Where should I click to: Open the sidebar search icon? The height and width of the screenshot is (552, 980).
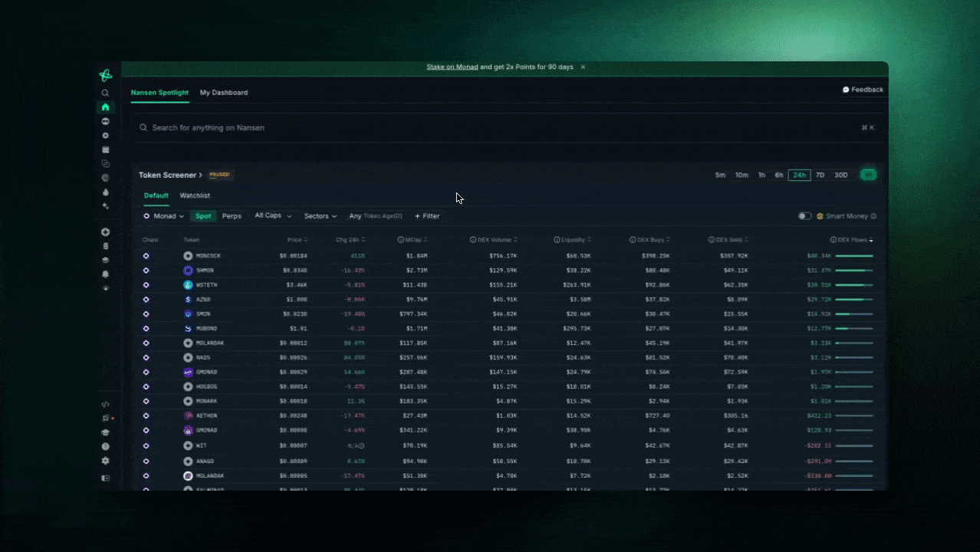(x=106, y=93)
